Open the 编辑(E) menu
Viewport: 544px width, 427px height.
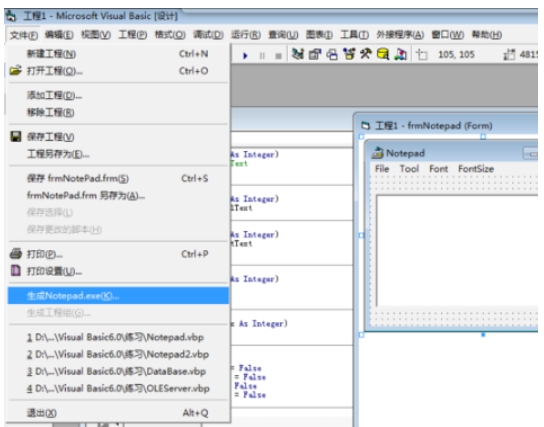click(59, 35)
